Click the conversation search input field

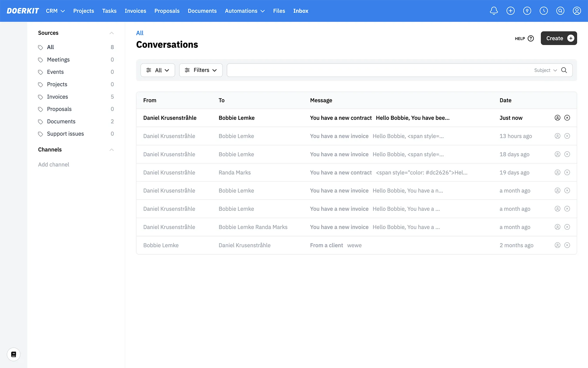379,70
